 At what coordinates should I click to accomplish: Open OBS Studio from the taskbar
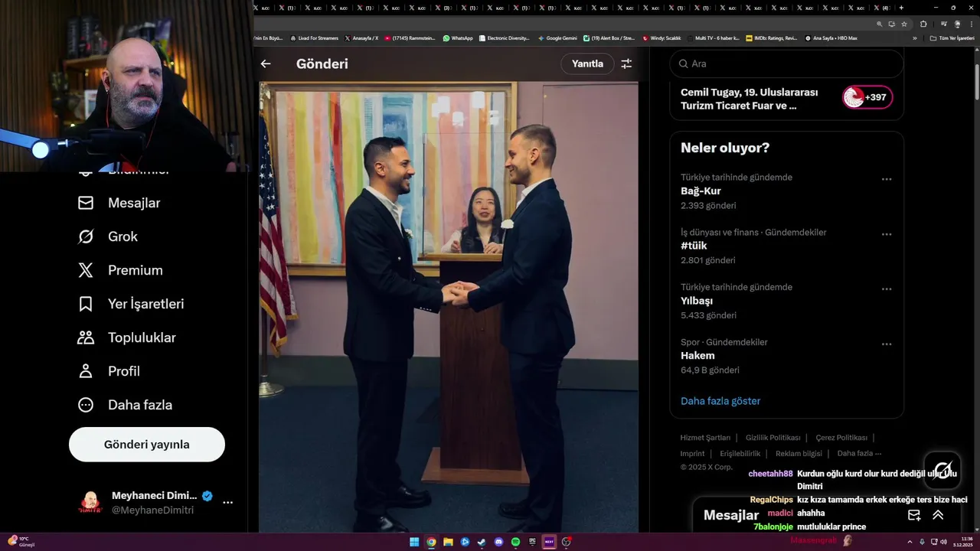pos(566,542)
